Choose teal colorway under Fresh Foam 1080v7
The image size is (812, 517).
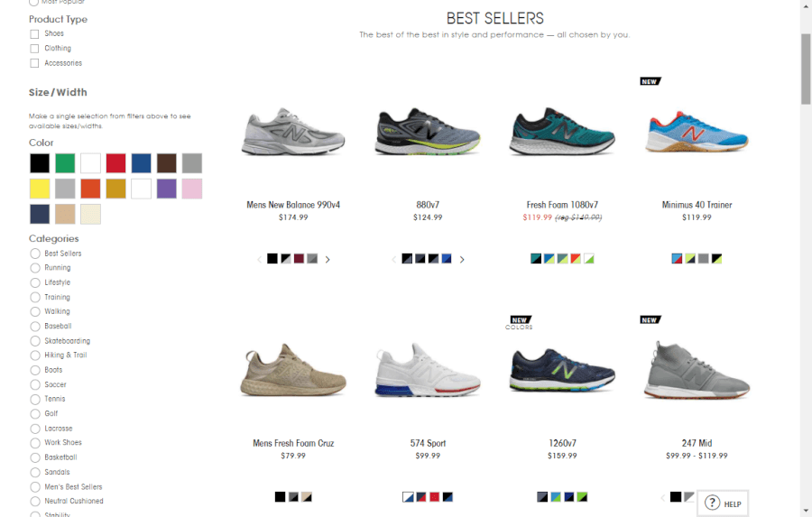point(536,258)
